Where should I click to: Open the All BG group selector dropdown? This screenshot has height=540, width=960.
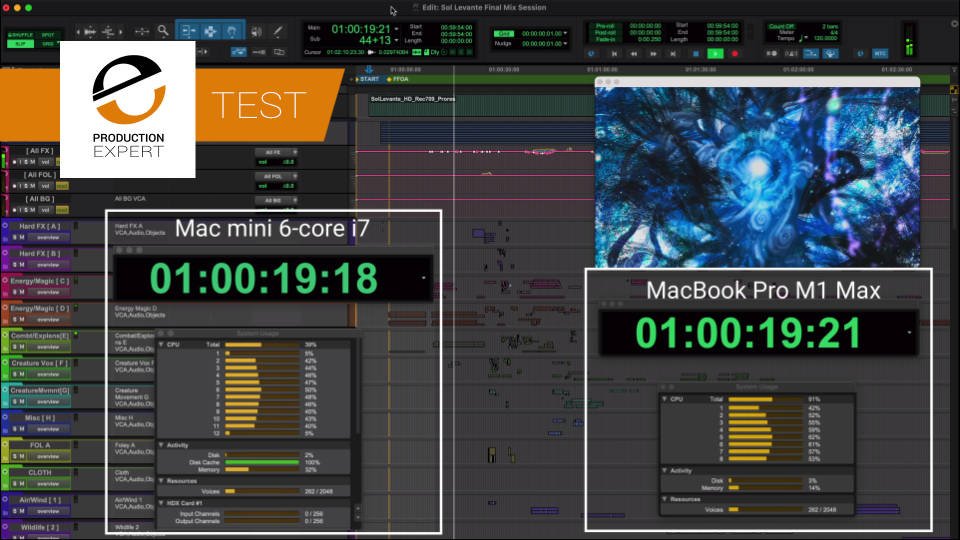click(276, 200)
